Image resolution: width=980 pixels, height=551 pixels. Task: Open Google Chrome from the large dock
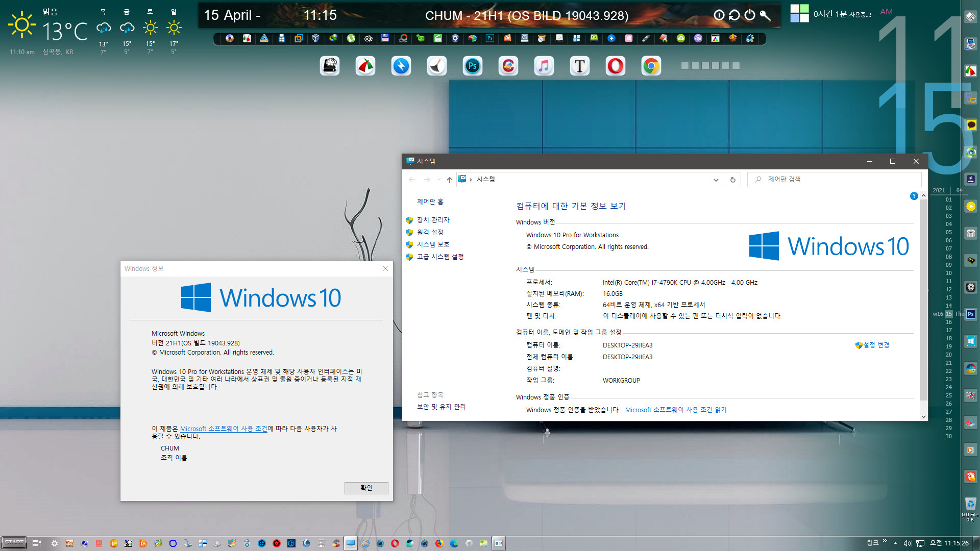click(651, 66)
